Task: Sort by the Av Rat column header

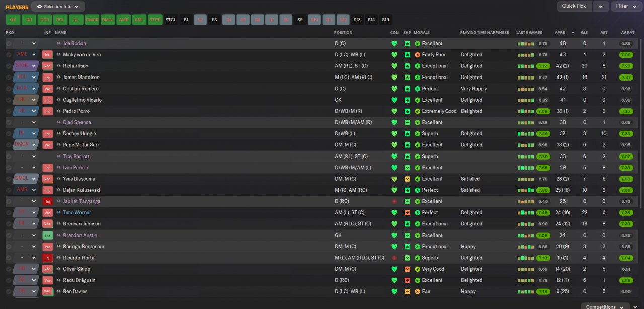Action: click(x=628, y=33)
